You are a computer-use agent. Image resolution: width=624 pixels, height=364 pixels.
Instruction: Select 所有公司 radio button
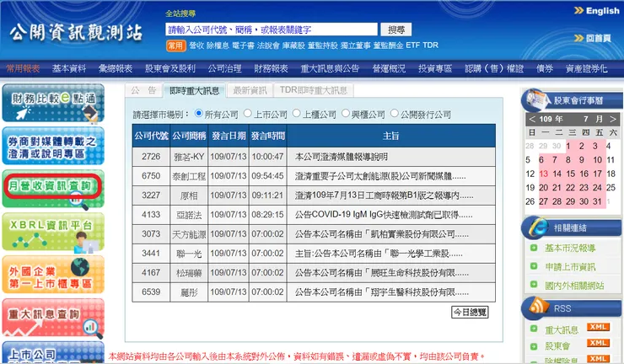pos(198,114)
